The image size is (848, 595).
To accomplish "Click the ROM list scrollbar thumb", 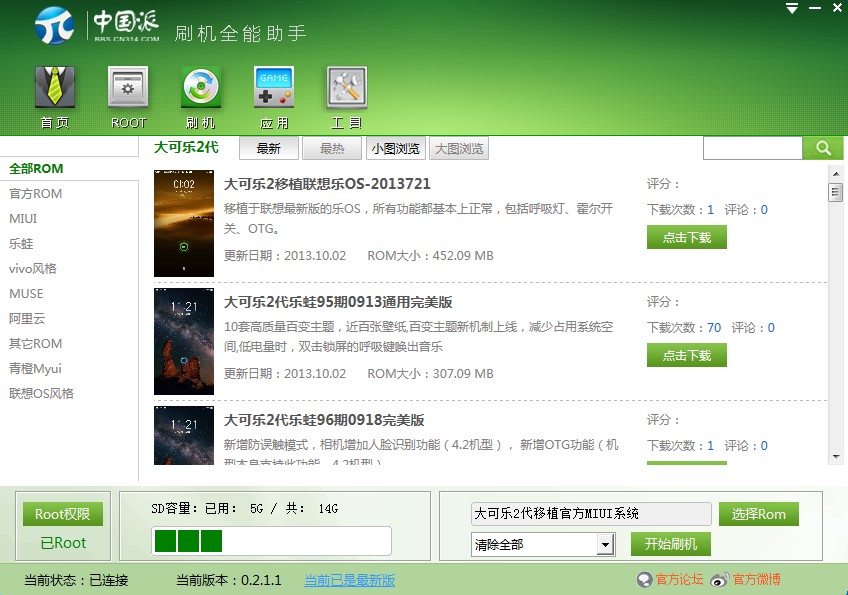I will (x=836, y=192).
